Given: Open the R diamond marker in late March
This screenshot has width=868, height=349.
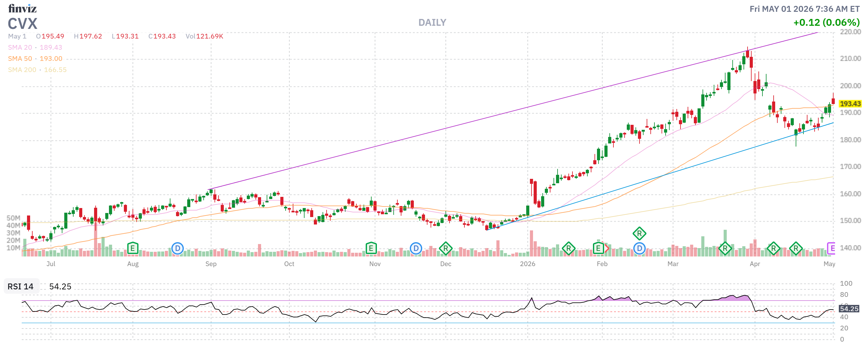Looking at the screenshot, I should pyautogui.click(x=725, y=249).
